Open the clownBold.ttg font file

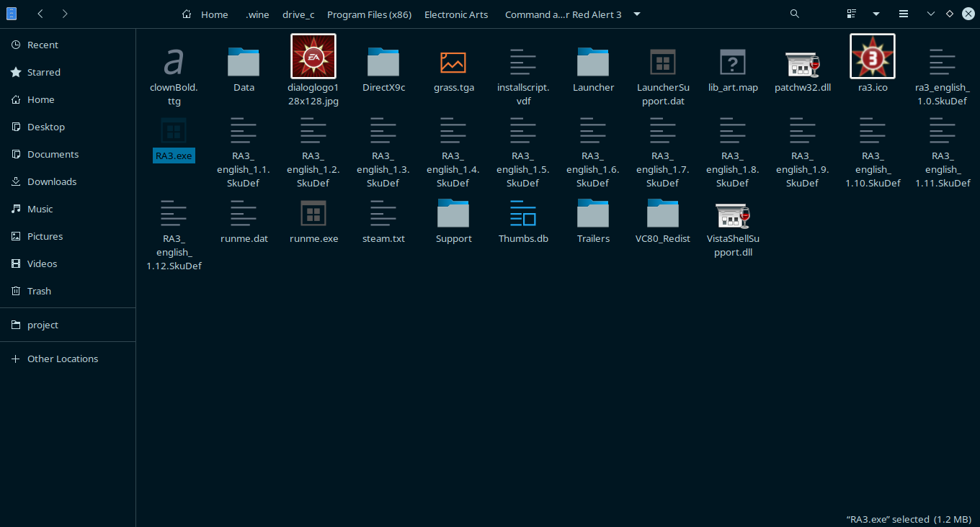point(174,62)
